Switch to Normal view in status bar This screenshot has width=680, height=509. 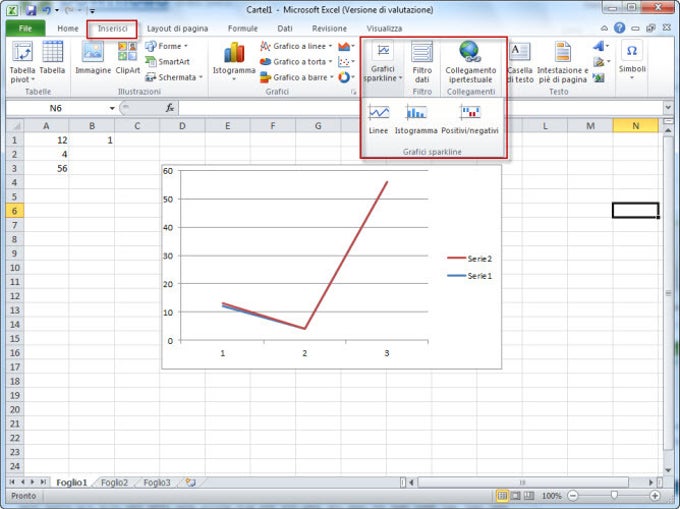(502, 496)
